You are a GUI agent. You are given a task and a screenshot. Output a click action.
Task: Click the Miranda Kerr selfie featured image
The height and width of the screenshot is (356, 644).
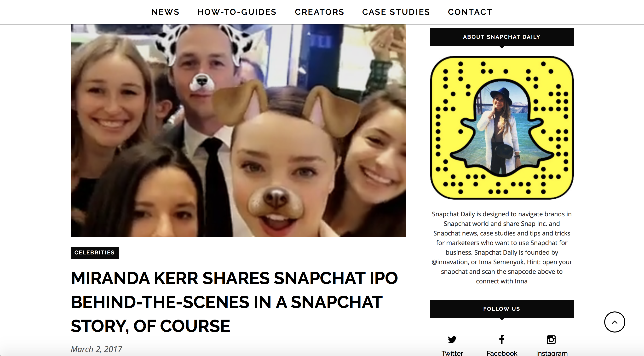tap(238, 131)
